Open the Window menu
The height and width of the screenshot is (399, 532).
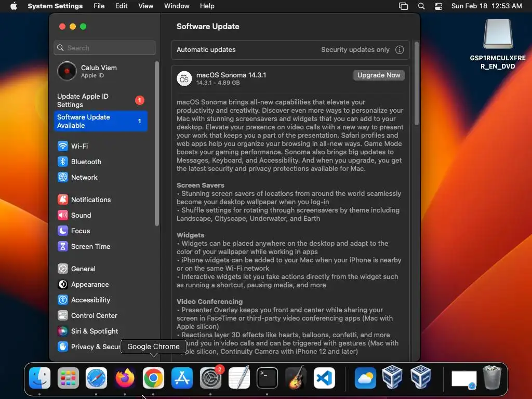pyautogui.click(x=177, y=6)
